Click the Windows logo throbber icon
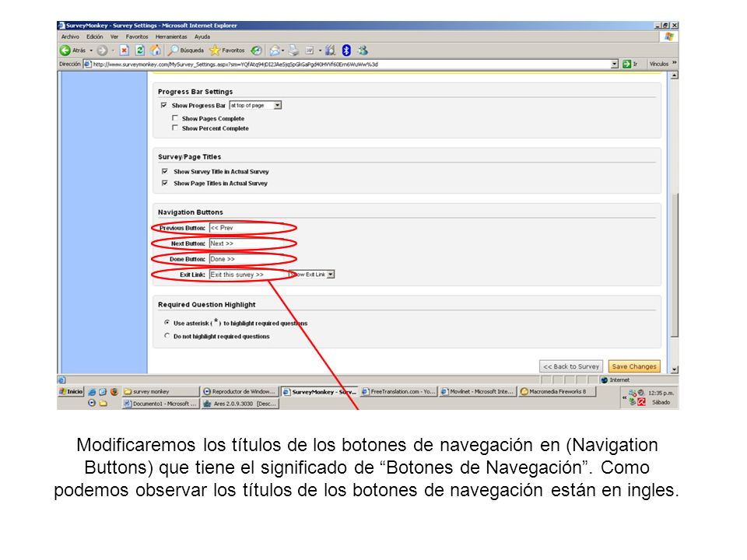This screenshot has width=747, height=560. (x=669, y=37)
